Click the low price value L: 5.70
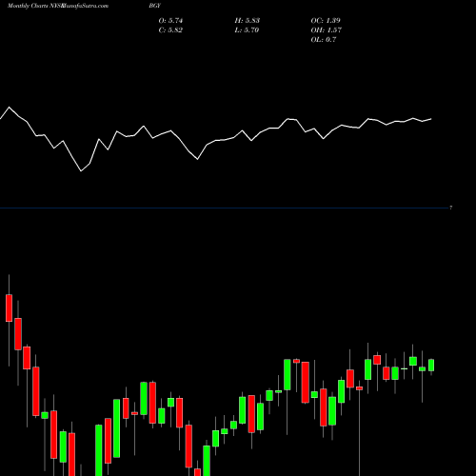The image size is (476, 476). 247,30
